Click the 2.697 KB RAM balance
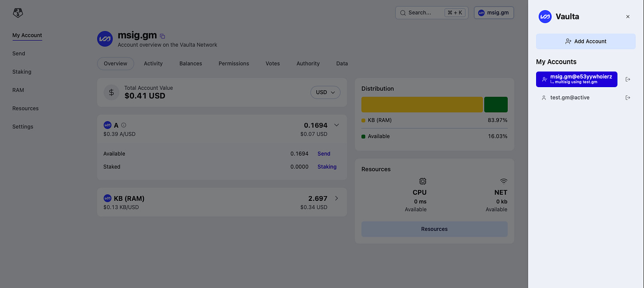 (318, 198)
